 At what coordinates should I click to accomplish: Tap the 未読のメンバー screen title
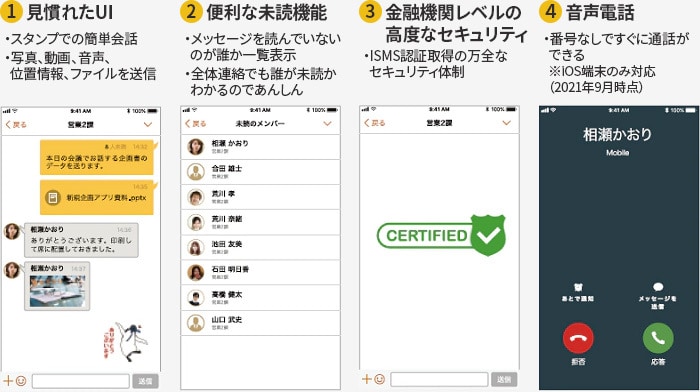tap(260, 124)
